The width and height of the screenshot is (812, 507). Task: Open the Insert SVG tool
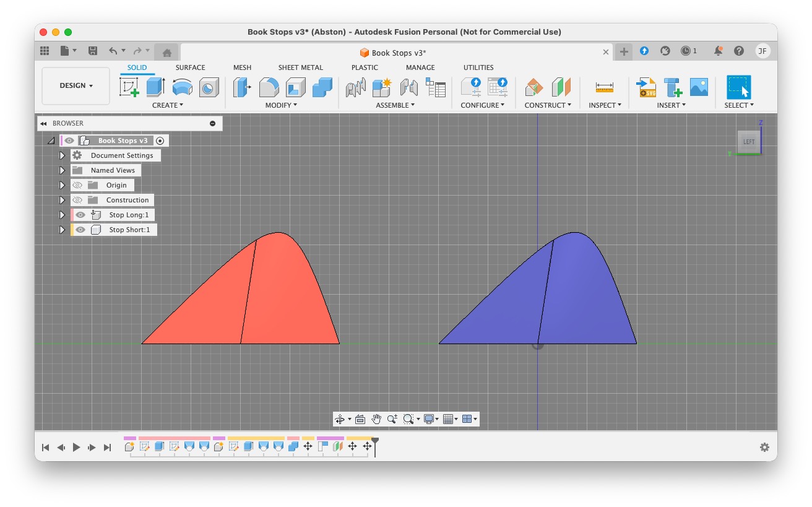click(x=646, y=87)
